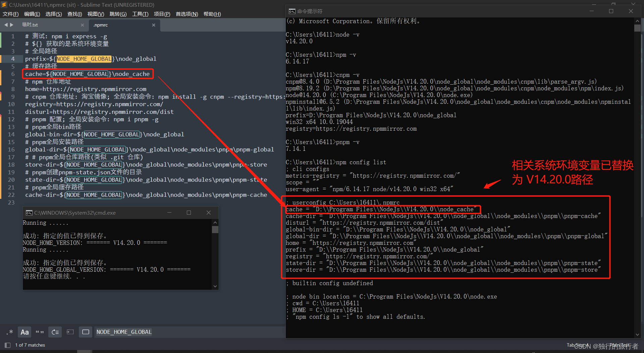Toggle regular expression search in find bar
The height and width of the screenshot is (353, 644).
pyautogui.click(x=10, y=332)
